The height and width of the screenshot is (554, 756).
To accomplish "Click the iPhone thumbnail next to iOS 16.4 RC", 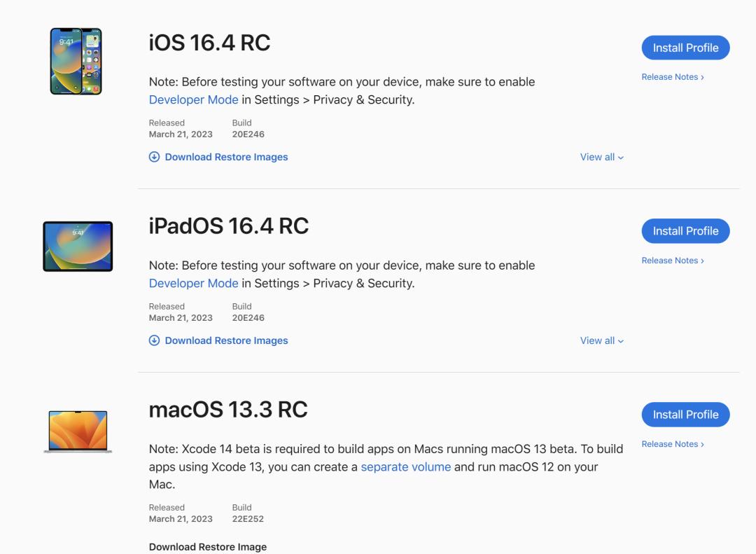I will tap(77, 60).
